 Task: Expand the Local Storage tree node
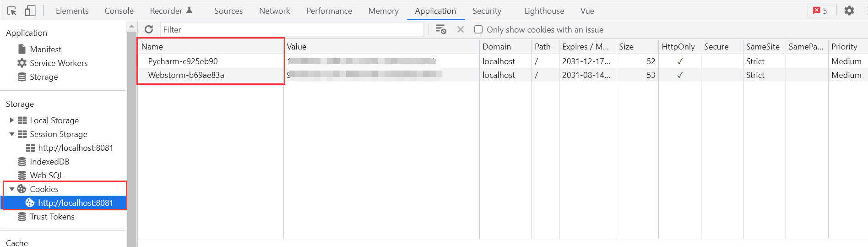[11, 120]
